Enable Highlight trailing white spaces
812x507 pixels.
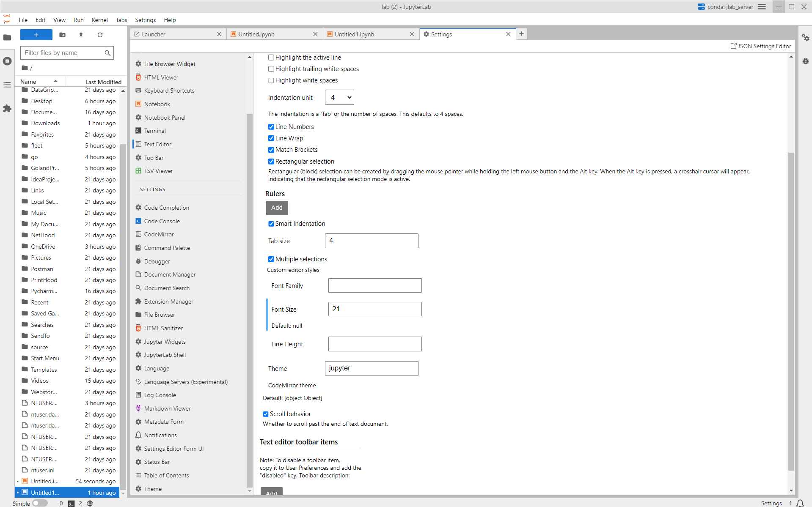click(271, 69)
